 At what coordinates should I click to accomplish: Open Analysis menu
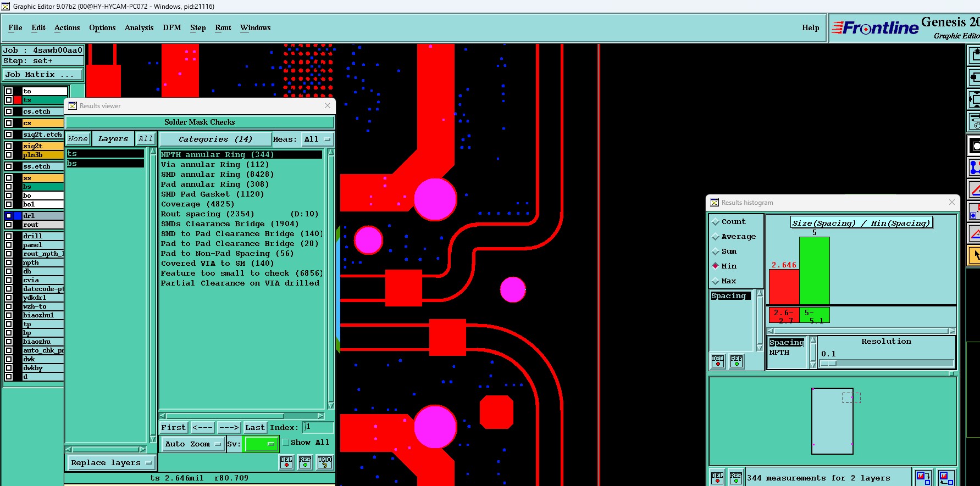coord(139,27)
